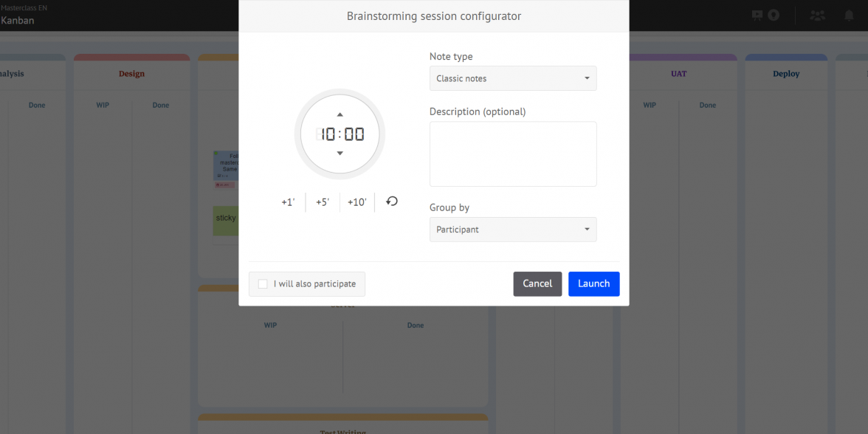The image size is (868, 434).
Task: Open the participants group icon
Action: coord(817,15)
